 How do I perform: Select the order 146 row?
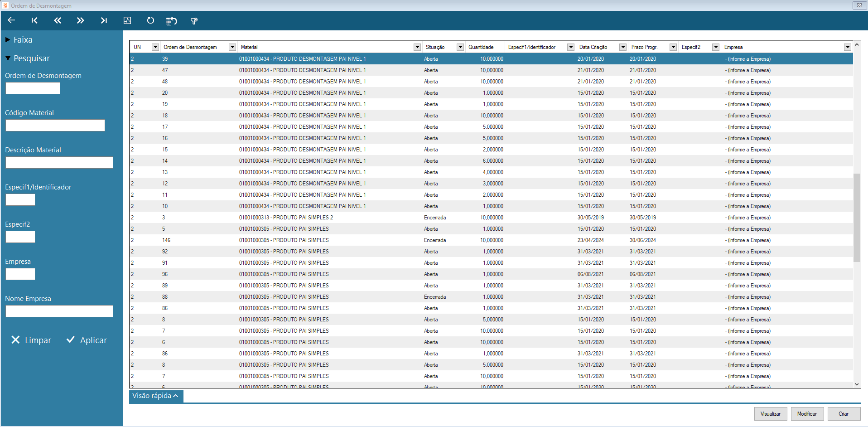pos(491,240)
